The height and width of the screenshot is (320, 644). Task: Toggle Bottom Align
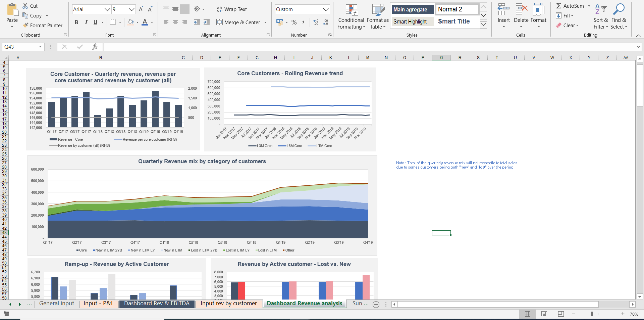185,9
